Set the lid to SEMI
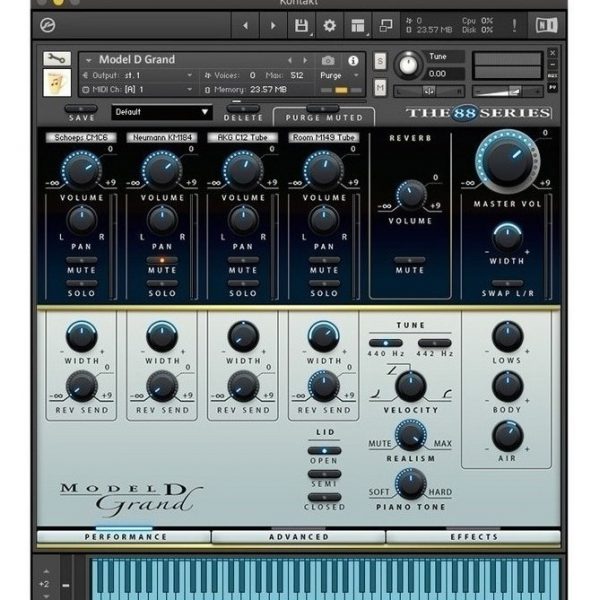Image resolution: width=600 pixels, height=600 pixels. [324, 474]
